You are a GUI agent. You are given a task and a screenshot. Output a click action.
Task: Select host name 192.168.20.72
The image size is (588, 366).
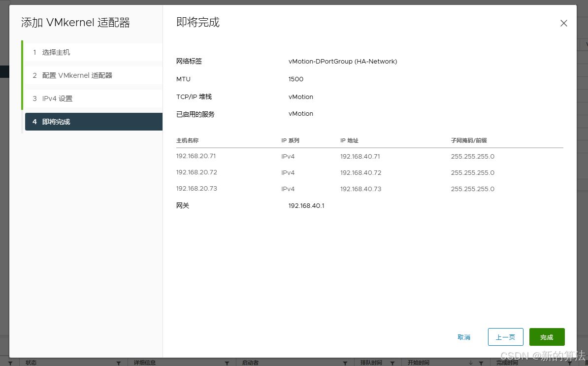coord(196,172)
